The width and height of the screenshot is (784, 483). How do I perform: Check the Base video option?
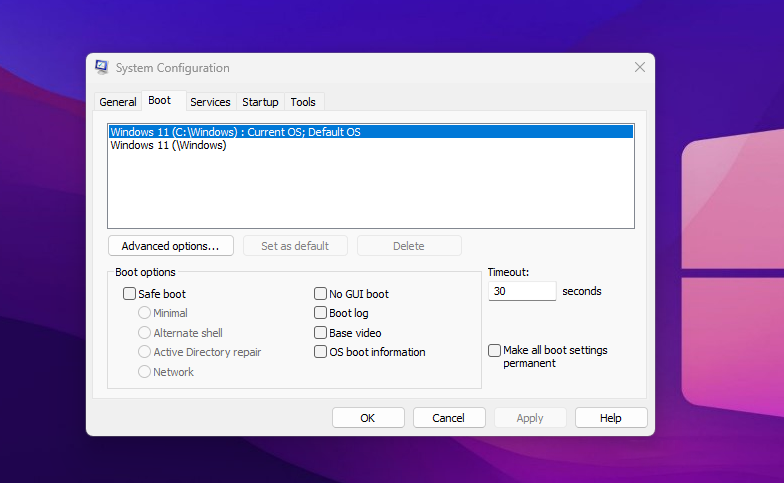[x=321, y=333]
